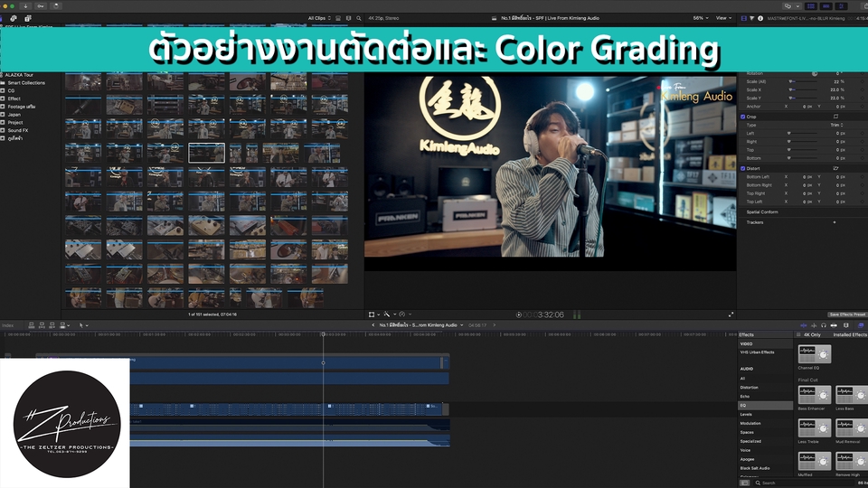Select the Project event in sidebar
The height and width of the screenshot is (488, 868).
(15, 122)
